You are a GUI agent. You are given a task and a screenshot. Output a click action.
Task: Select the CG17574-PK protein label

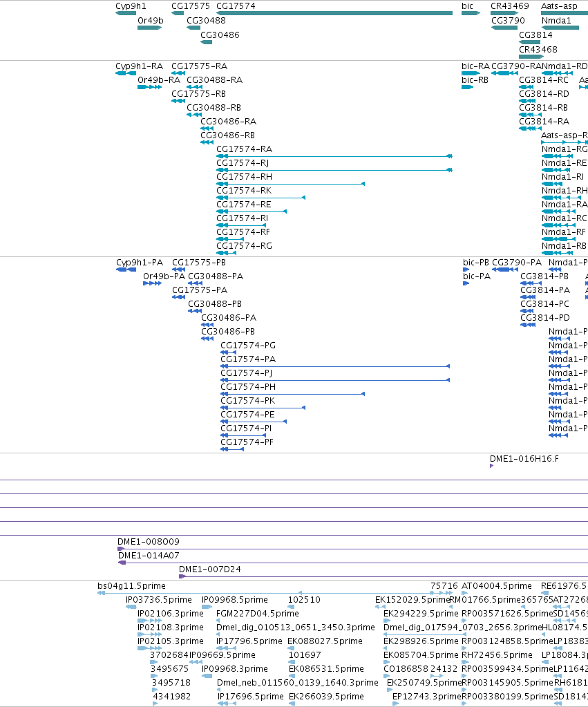tap(247, 401)
